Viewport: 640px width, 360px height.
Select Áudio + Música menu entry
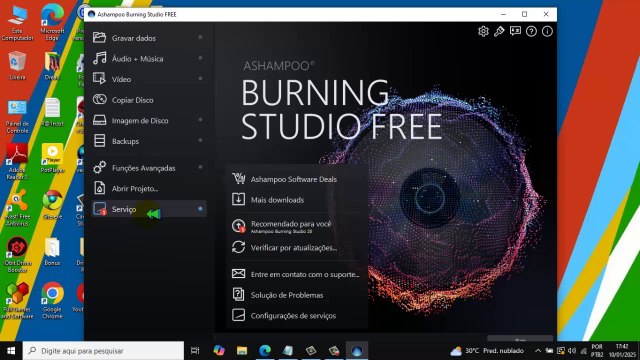149,59
